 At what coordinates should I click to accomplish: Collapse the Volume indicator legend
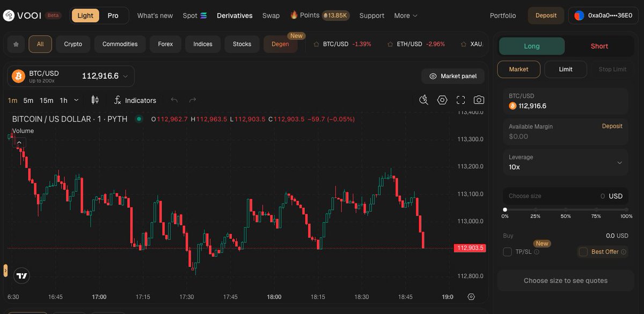(x=19, y=143)
